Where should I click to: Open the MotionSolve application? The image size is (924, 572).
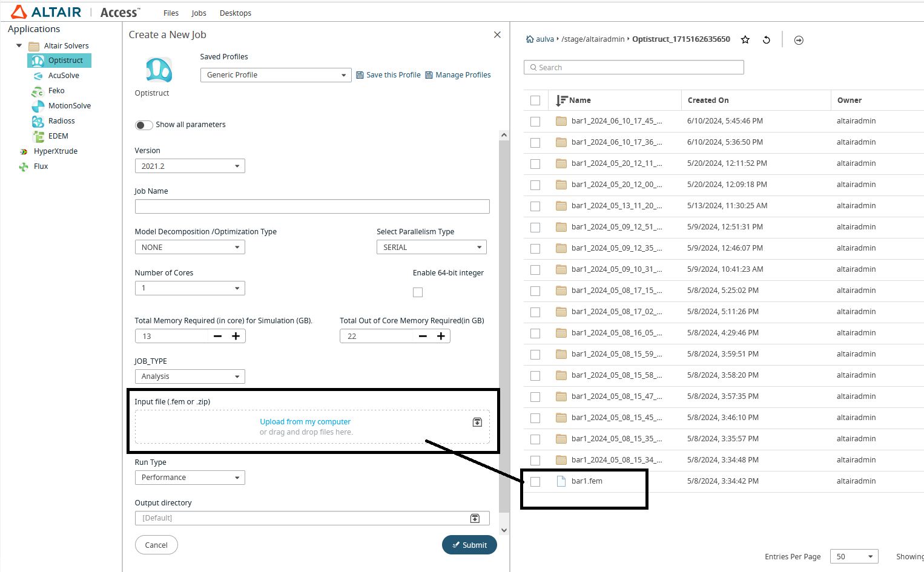pyautogui.click(x=69, y=106)
